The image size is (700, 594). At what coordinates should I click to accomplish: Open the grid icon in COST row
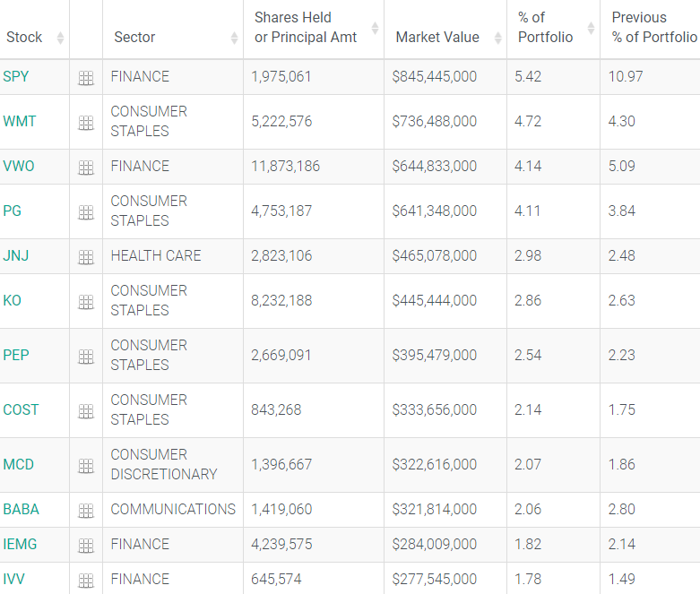pyautogui.click(x=86, y=411)
